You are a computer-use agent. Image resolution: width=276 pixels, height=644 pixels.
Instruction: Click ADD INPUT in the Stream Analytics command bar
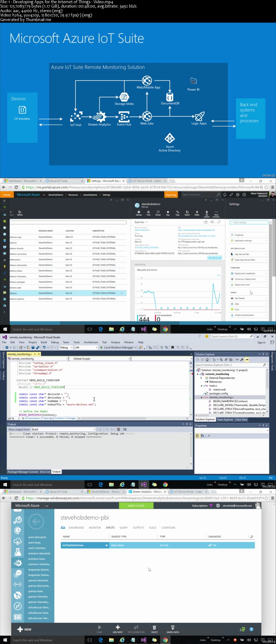(x=118, y=629)
